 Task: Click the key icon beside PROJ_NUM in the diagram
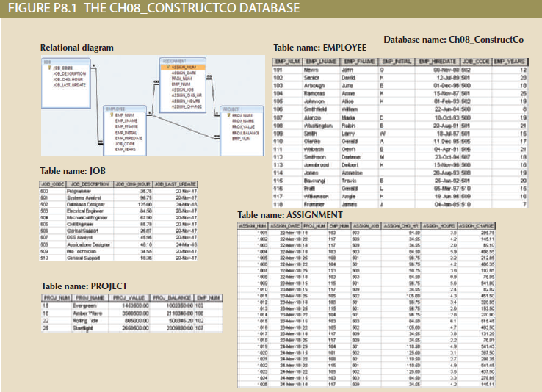[228, 115]
